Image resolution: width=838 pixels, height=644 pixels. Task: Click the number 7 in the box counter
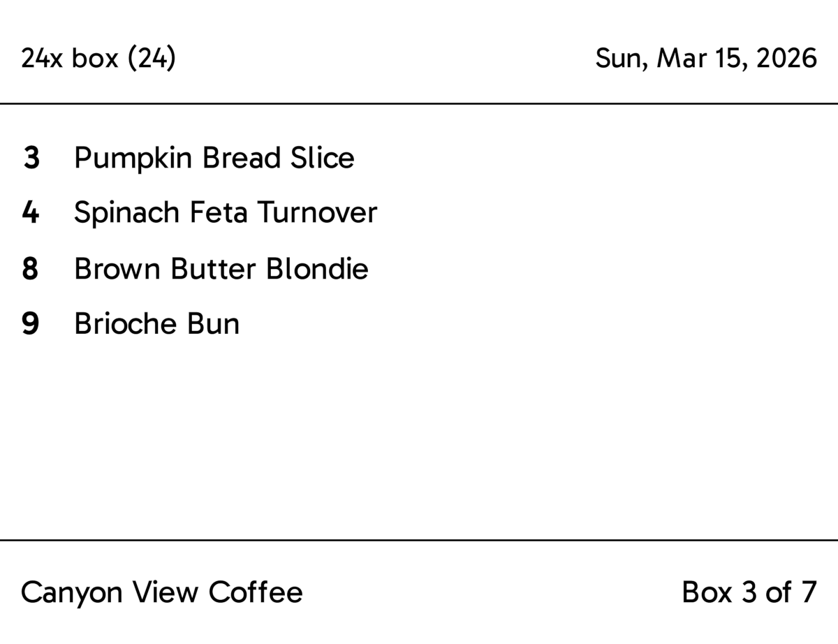[808, 592]
